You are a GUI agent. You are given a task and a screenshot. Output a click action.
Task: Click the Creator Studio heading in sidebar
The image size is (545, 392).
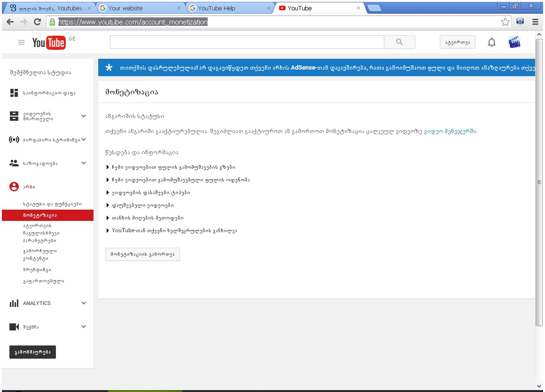click(41, 72)
